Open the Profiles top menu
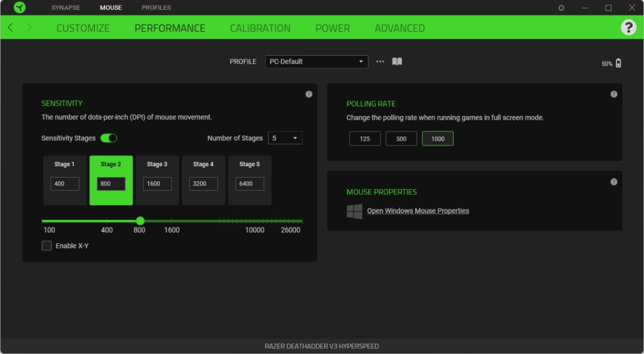The height and width of the screenshot is (354, 644). 156,8
